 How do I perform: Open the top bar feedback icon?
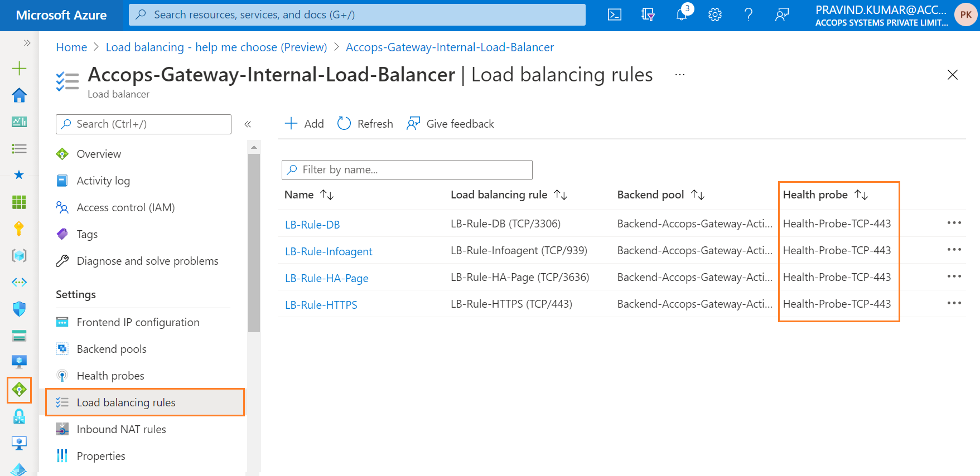click(782, 15)
